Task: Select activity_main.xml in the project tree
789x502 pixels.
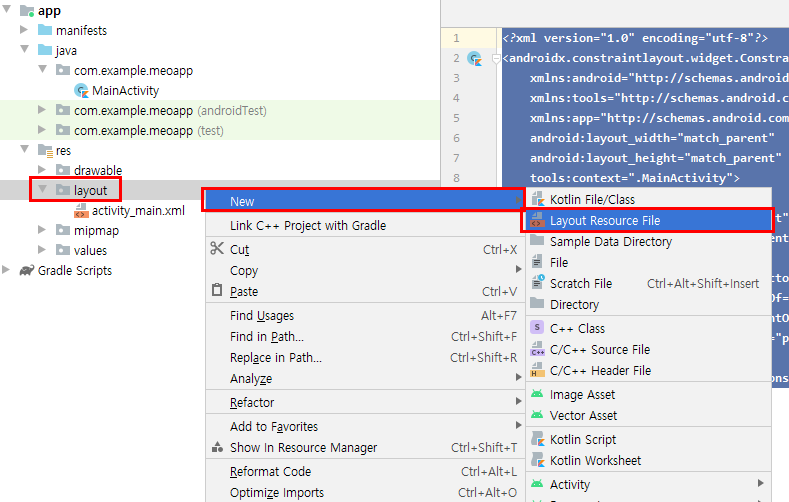Action: click(138, 210)
